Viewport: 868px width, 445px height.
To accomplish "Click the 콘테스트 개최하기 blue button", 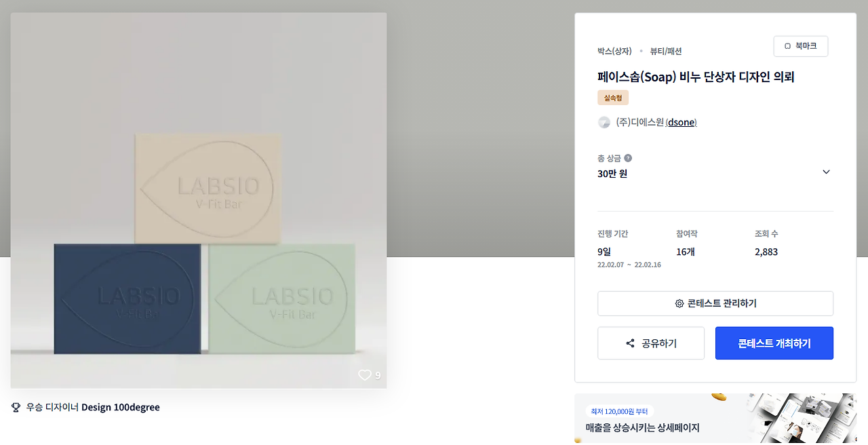I will click(x=774, y=343).
